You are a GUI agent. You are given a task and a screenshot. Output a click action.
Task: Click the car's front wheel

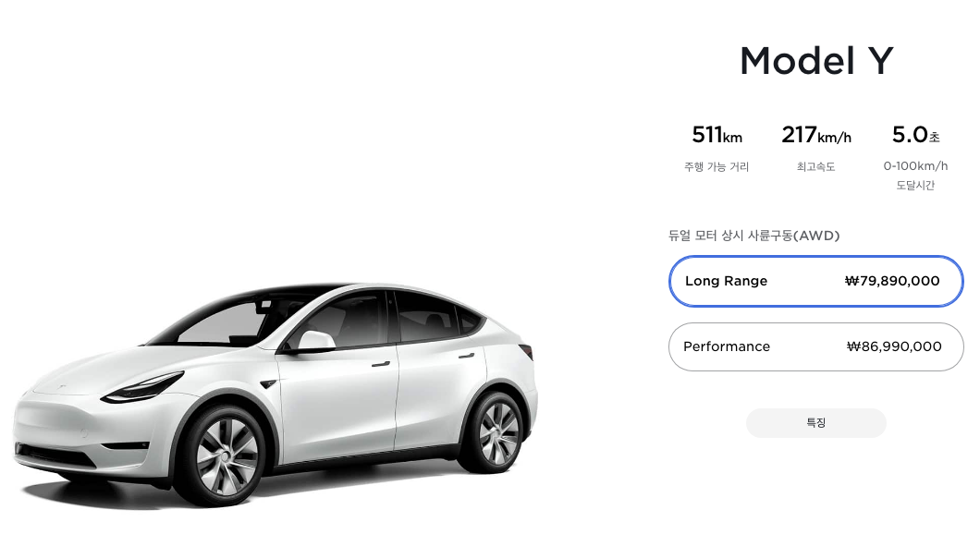coord(227,457)
